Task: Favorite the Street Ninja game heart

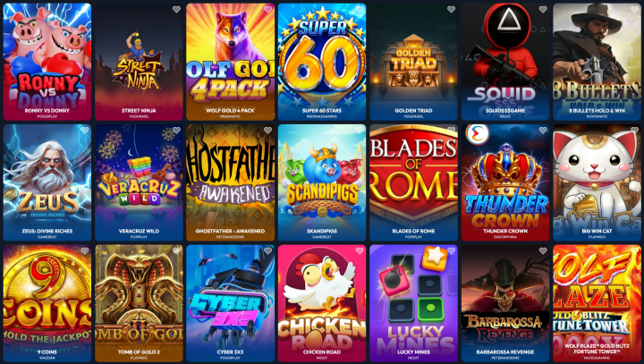Action: pos(176,10)
